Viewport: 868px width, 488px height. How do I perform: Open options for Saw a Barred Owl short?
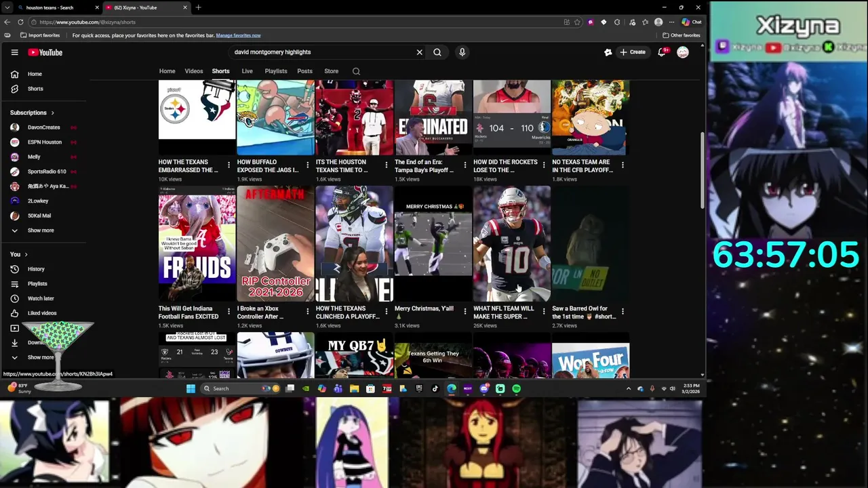coord(623,311)
